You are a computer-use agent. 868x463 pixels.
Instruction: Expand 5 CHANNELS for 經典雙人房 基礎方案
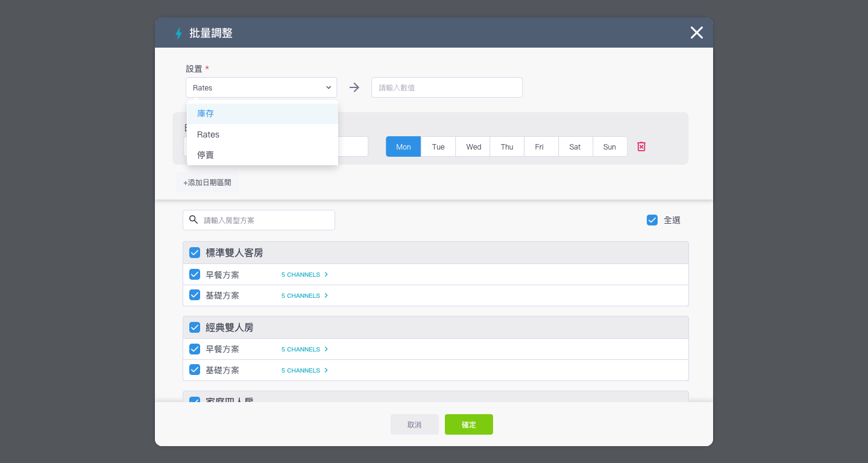(304, 370)
